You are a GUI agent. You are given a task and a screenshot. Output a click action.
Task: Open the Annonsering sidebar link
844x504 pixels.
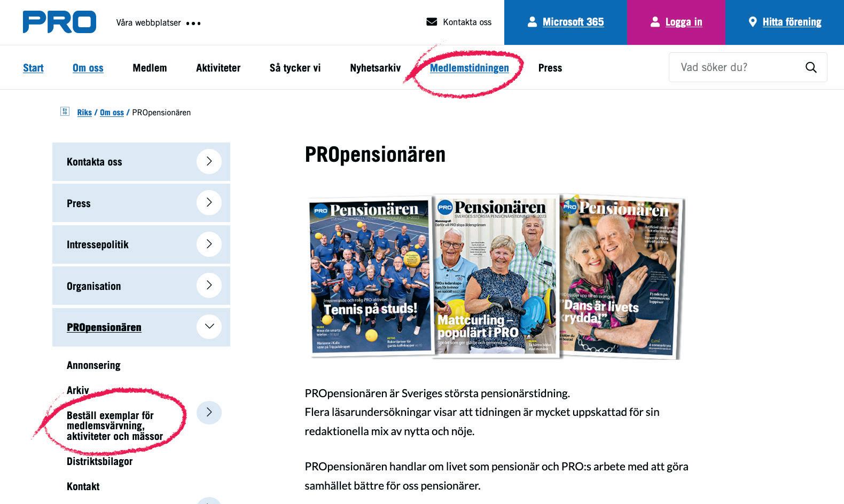[x=93, y=365]
